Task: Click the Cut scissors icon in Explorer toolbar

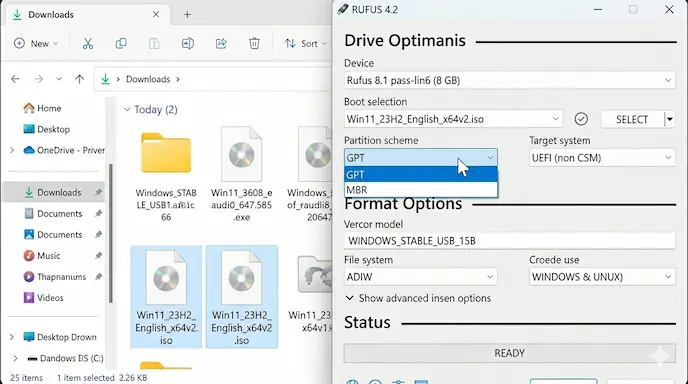Action: pos(88,43)
